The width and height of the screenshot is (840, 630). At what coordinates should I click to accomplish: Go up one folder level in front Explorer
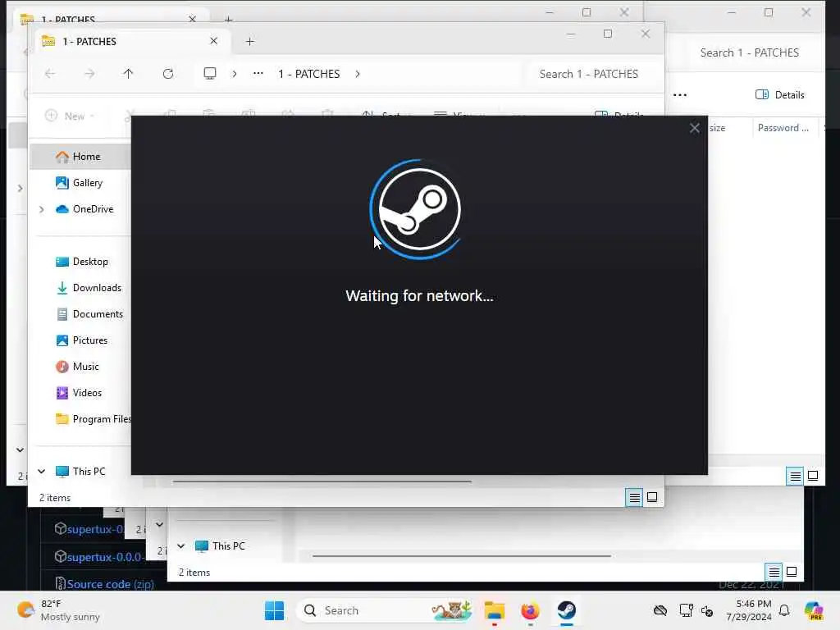[x=128, y=74]
